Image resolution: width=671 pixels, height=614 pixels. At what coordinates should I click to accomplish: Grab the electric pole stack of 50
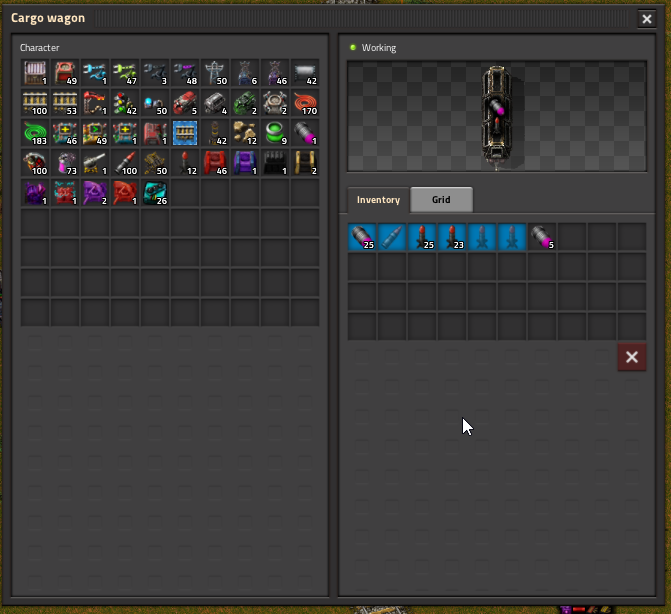tap(215, 73)
